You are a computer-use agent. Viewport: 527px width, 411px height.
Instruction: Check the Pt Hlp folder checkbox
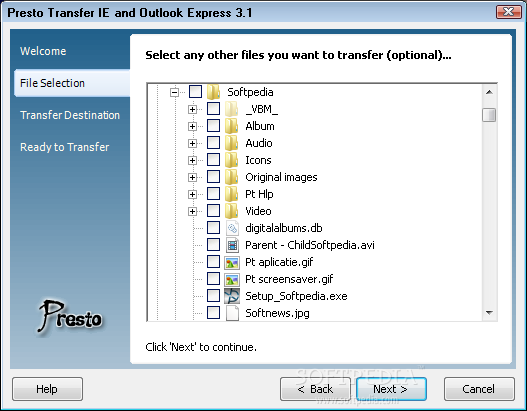click(x=213, y=194)
